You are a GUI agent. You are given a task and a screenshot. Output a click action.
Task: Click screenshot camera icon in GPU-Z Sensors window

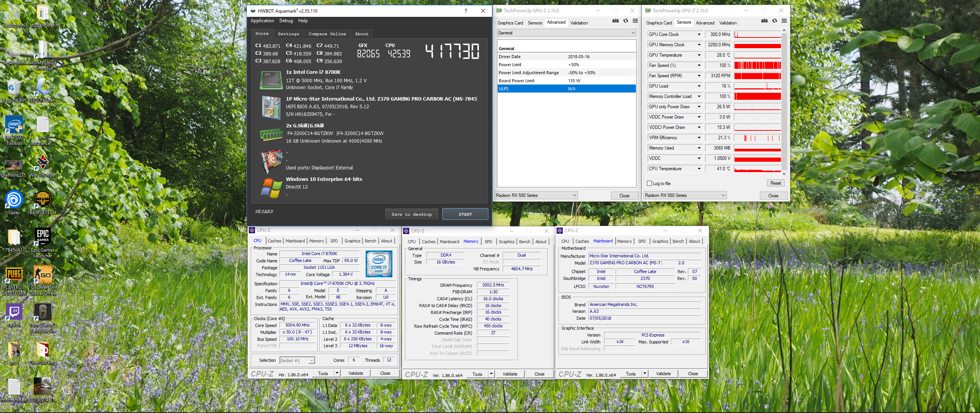tap(764, 21)
